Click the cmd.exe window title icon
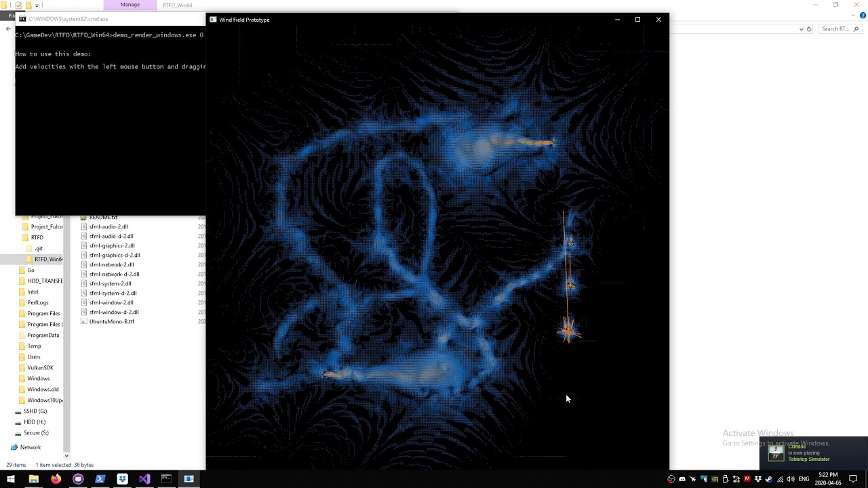 22,19
